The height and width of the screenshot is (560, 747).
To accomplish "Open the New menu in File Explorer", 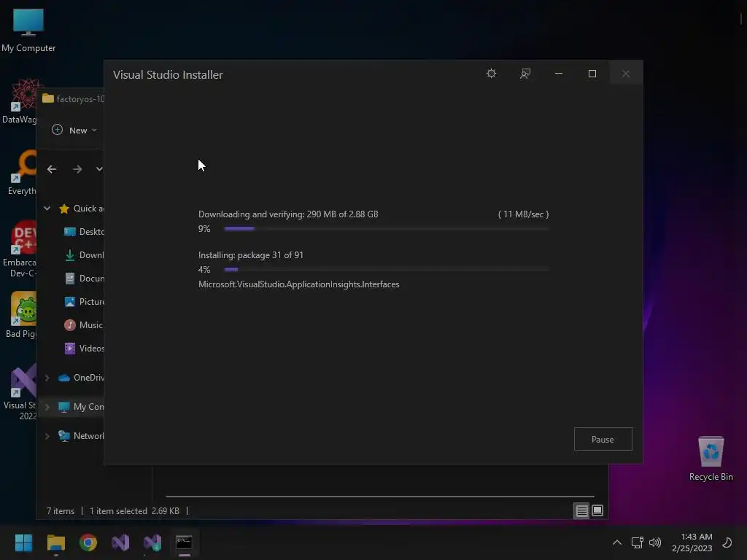I will point(74,130).
